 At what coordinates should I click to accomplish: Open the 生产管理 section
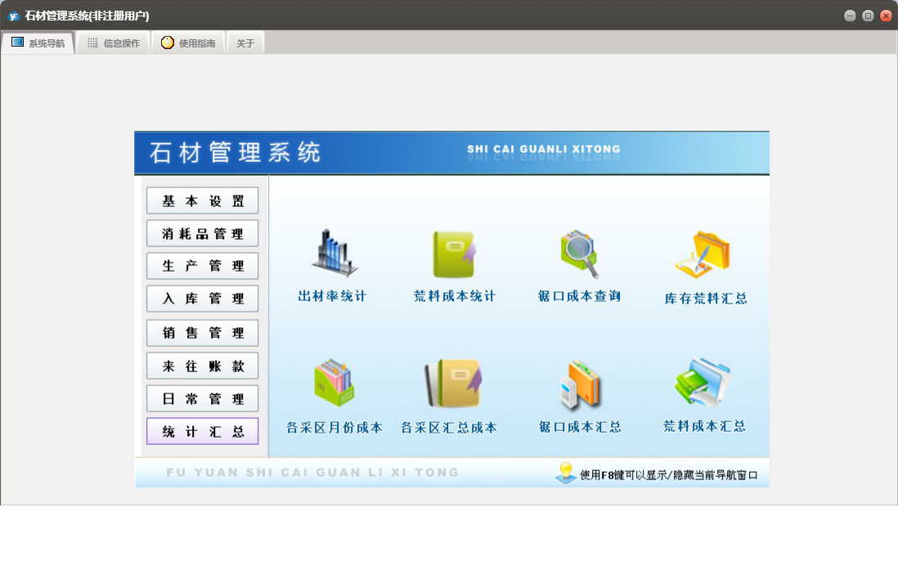click(202, 266)
